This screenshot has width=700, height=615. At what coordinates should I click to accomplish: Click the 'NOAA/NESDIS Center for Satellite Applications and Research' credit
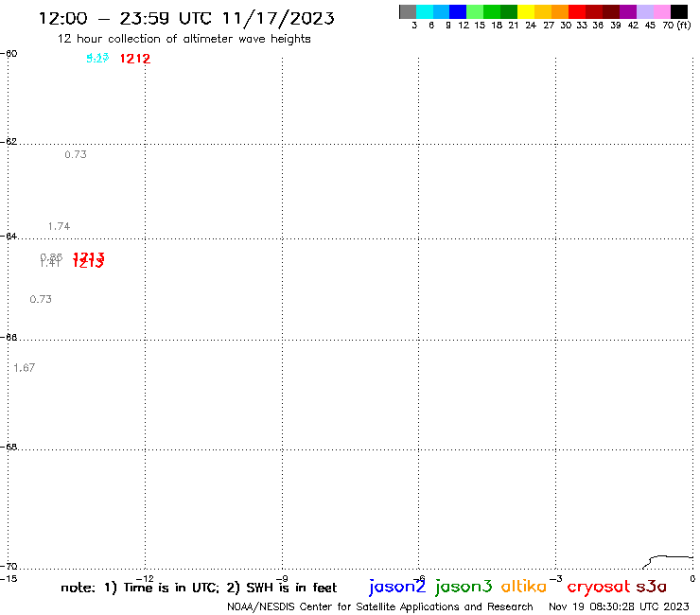pos(380,606)
